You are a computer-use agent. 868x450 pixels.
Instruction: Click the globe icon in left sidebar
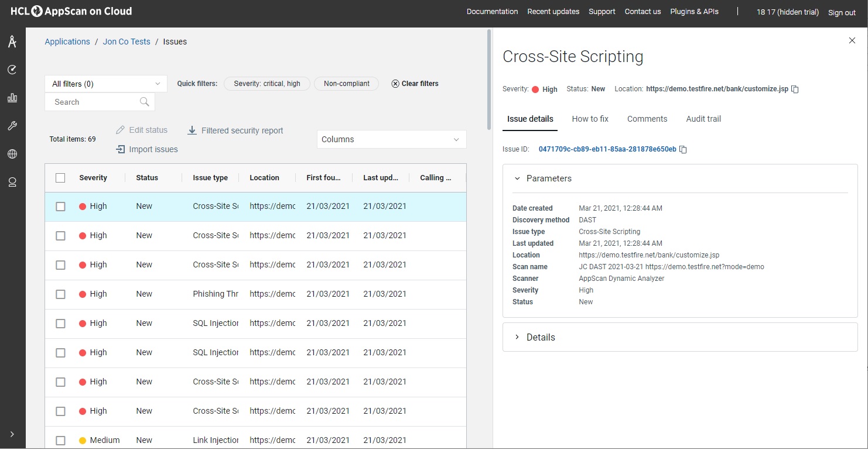click(x=12, y=154)
